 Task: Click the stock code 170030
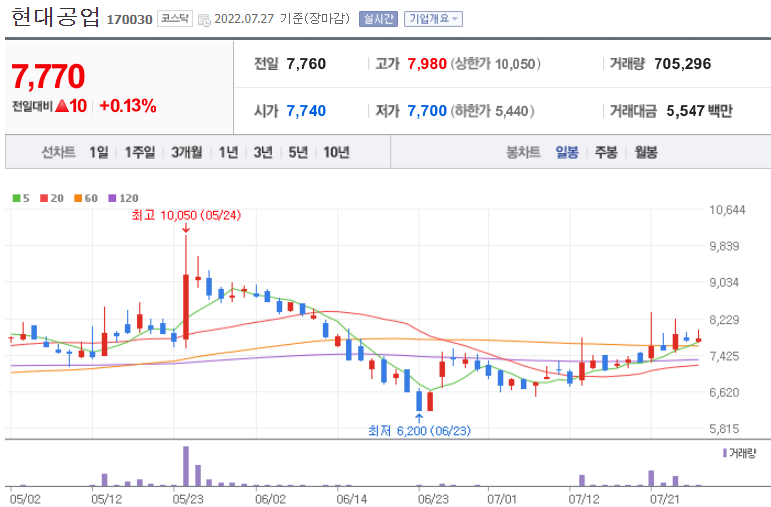pos(129,20)
